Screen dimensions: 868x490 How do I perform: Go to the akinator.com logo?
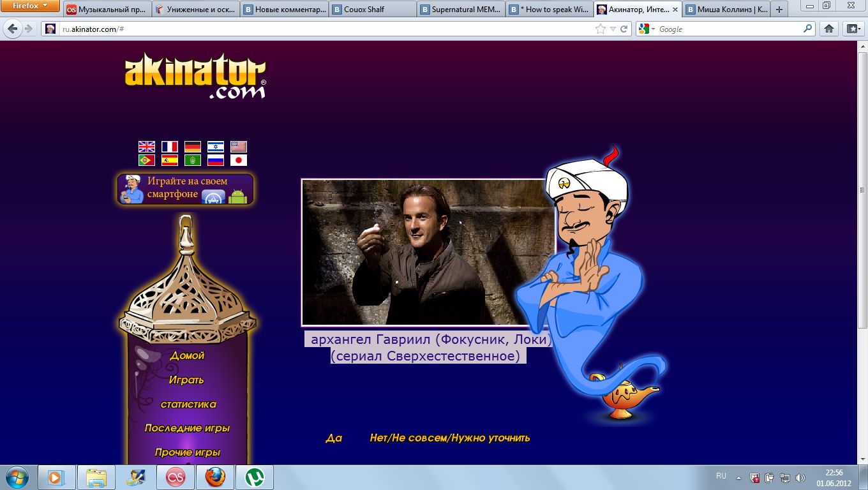[x=195, y=77]
